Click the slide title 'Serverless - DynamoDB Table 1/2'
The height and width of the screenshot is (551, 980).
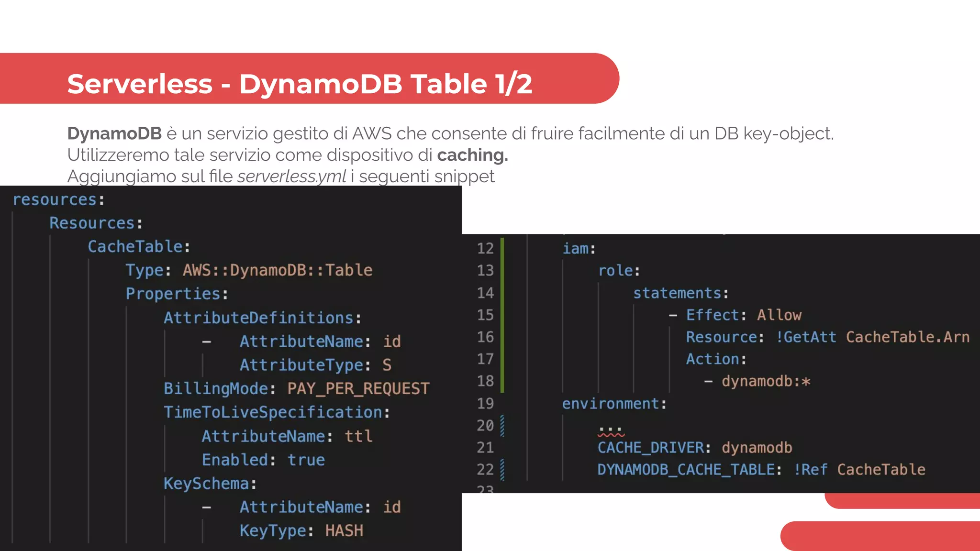(300, 84)
